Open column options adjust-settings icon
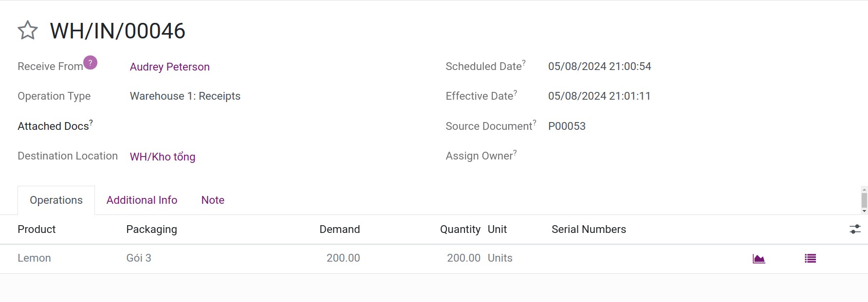This screenshot has width=868, height=302. click(x=855, y=229)
